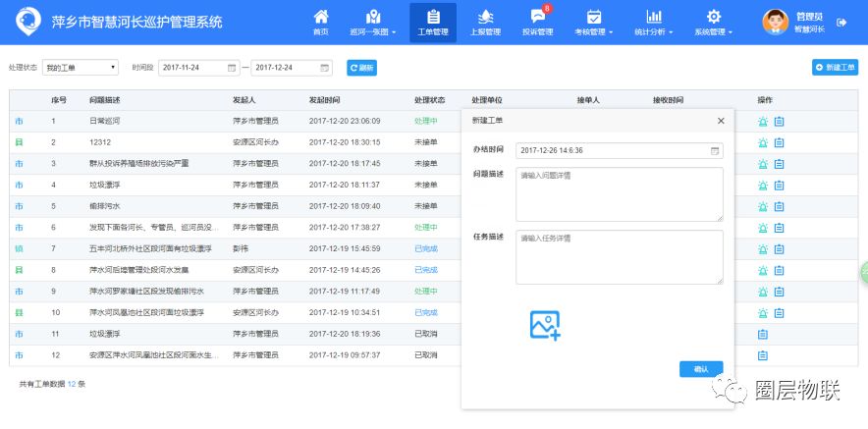Viewport: 868px width, 429px height.
Task: Click the 彭伟 initiator cell
Action: point(241,249)
